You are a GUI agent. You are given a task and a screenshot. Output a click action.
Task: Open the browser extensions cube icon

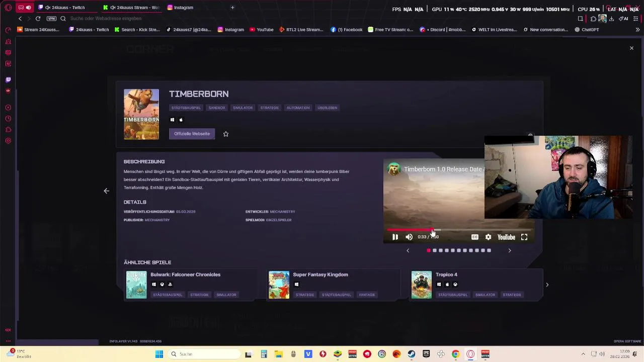coord(593,19)
